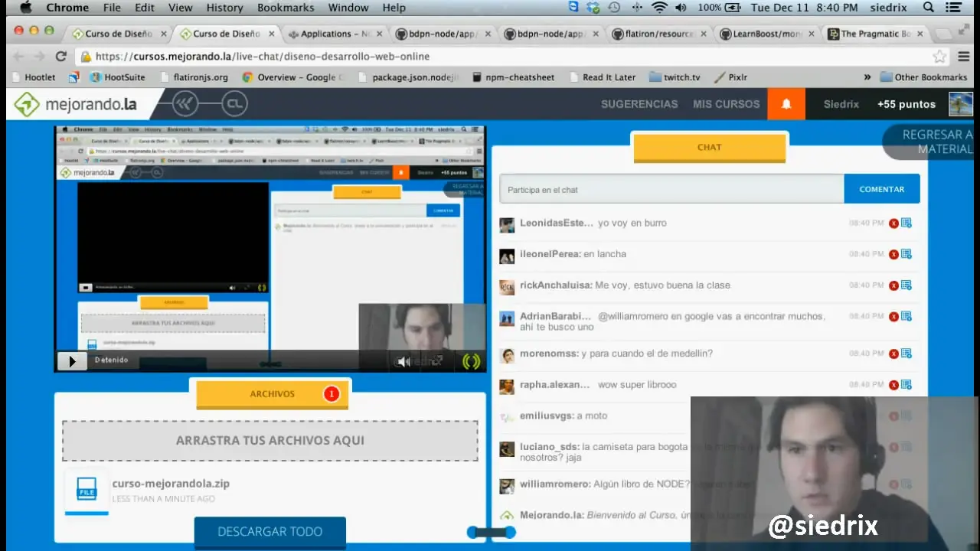Switch to the LearnBoost/mon tab

click(767, 34)
